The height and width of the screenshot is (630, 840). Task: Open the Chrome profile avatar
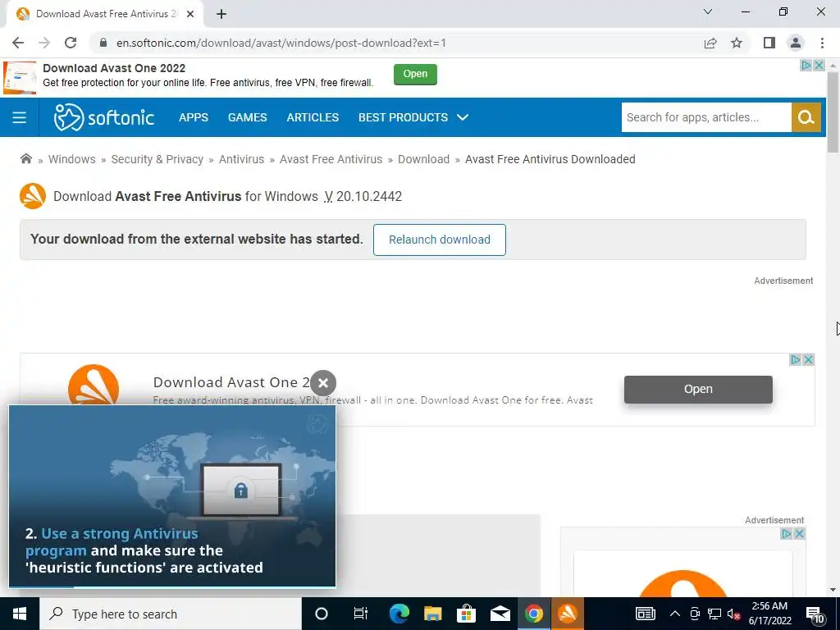pyautogui.click(x=796, y=43)
